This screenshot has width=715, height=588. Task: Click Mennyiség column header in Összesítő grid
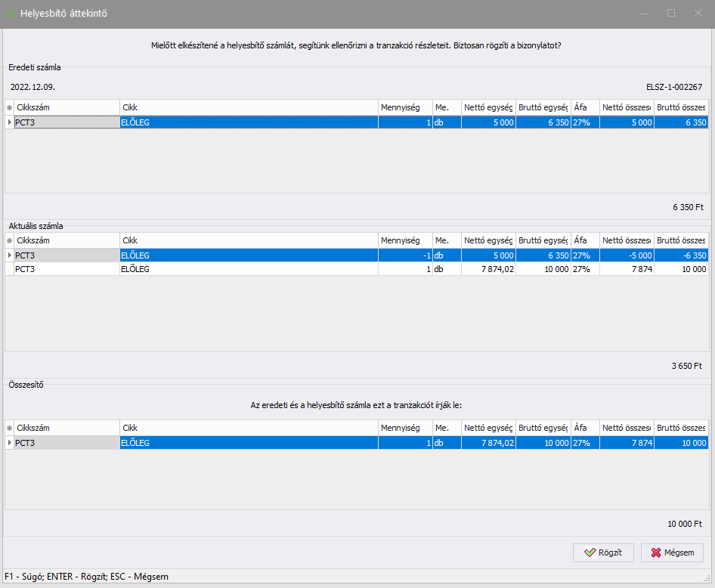(x=404, y=428)
